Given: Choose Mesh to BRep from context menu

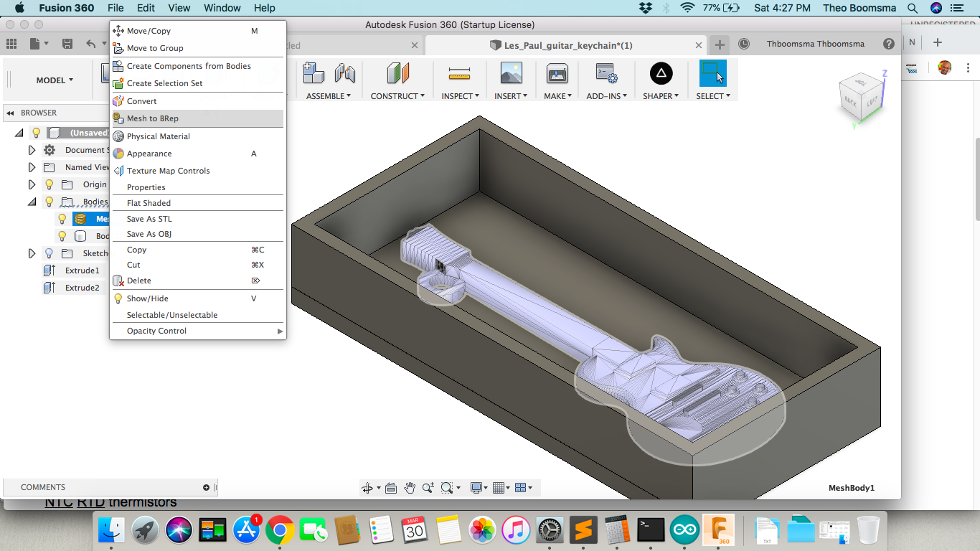Looking at the screenshot, I should coord(197,118).
